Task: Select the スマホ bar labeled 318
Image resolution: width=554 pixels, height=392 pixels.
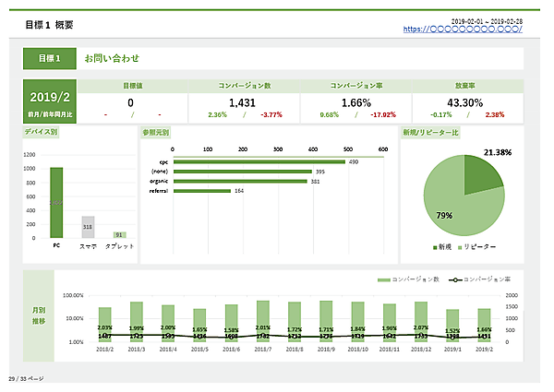Action: point(88,227)
